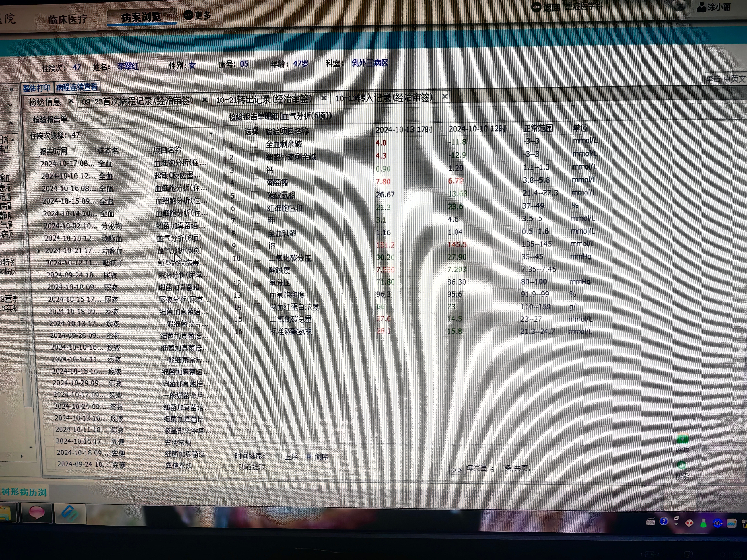
Task: Click the 酸碱度 value 7.550
Action: [x=385, y=270]
